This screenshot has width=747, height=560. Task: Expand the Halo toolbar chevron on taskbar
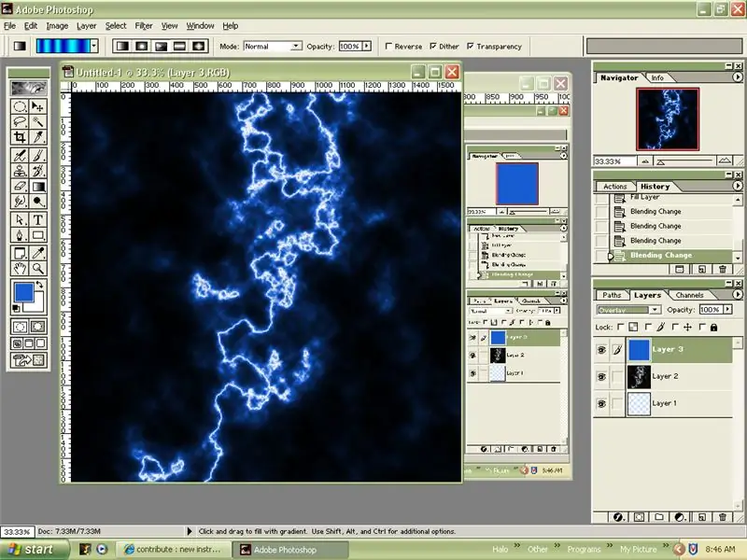pos(517,546)
